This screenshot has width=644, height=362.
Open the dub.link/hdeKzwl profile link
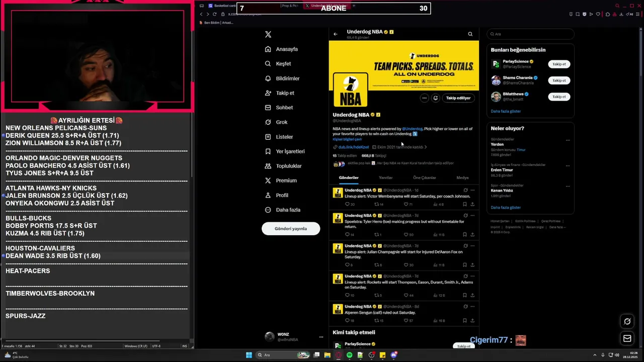353,147
